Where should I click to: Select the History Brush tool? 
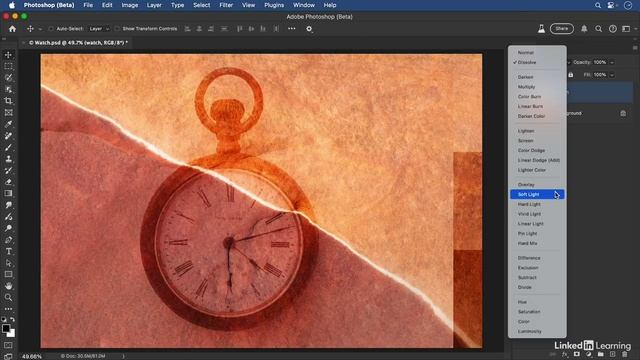click(x=8, y=170)
